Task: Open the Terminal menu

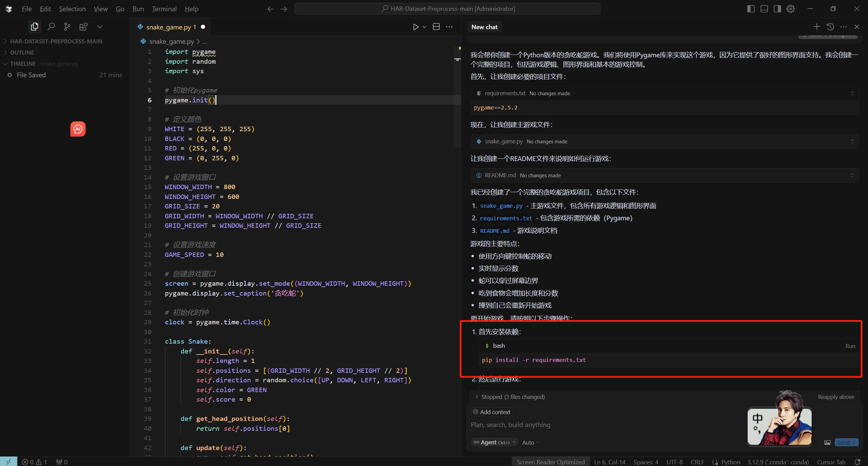Action: coord(164,9)
